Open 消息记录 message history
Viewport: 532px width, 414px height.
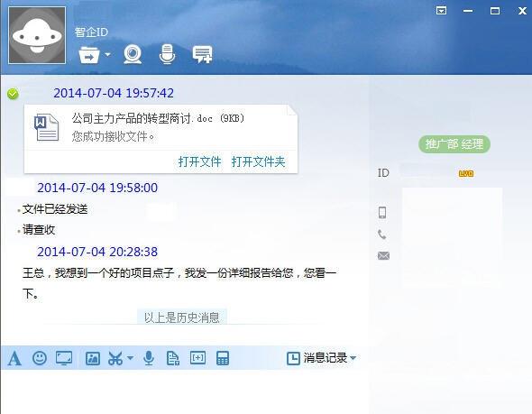316,358
